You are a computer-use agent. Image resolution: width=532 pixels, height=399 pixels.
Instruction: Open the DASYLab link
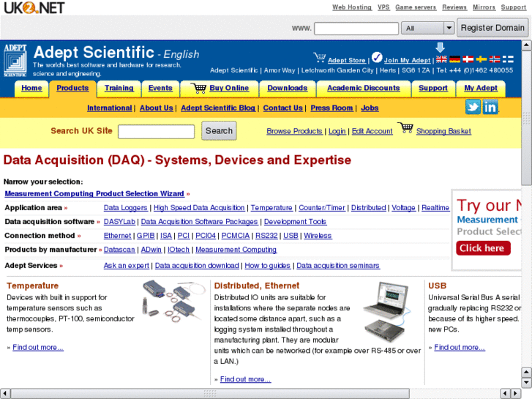(119, 221)
